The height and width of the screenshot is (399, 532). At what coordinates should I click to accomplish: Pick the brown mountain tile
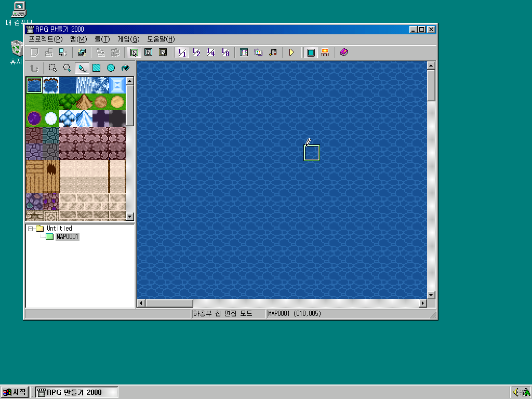84,102
